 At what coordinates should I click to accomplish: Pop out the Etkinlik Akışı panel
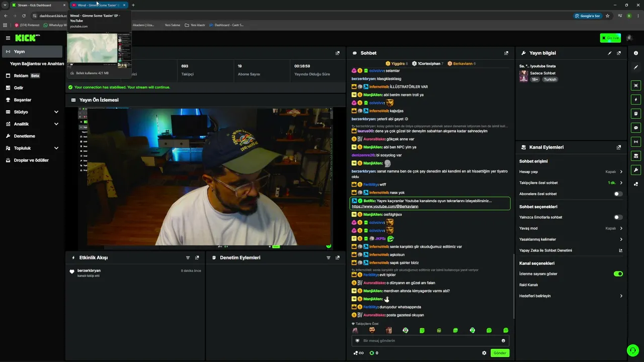click(197, 257)
